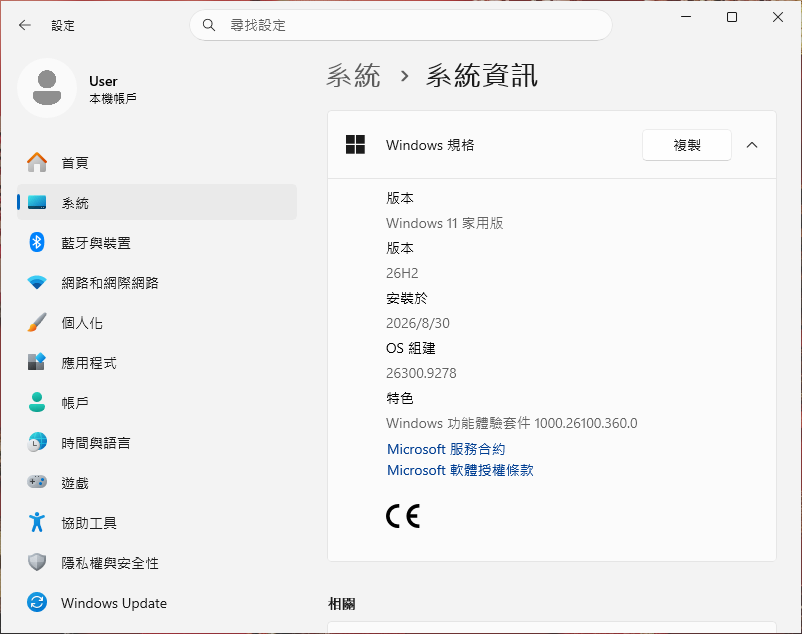Screen dimensions: 802x634
Task: Click the 尋找設定 search field
Action: [x=401, y=25]
